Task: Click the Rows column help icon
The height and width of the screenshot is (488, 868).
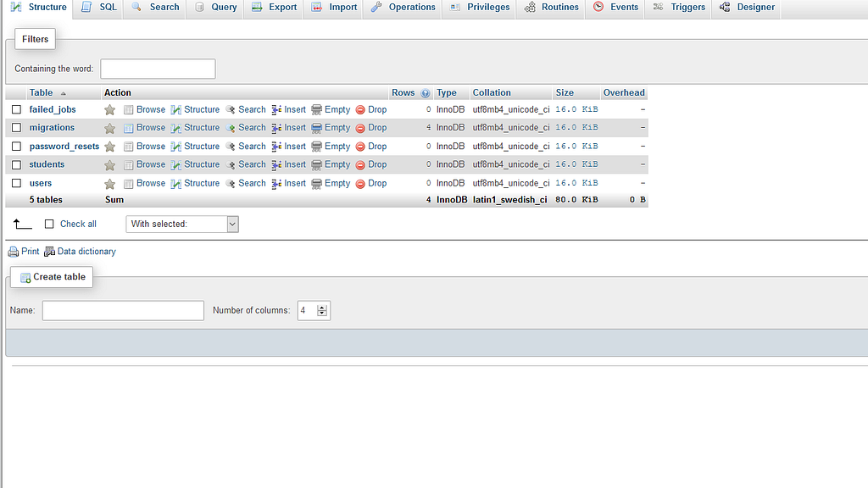Action: coord(426,93)
